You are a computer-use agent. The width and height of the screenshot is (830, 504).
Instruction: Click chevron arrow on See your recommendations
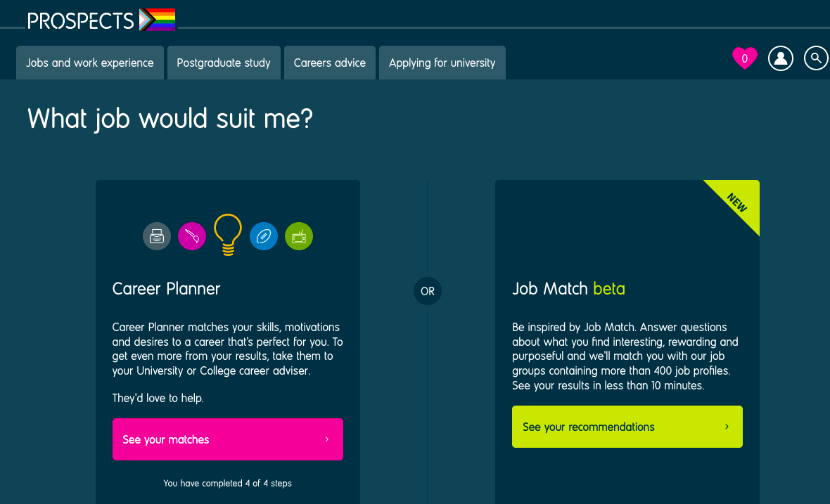coord(727,427)
